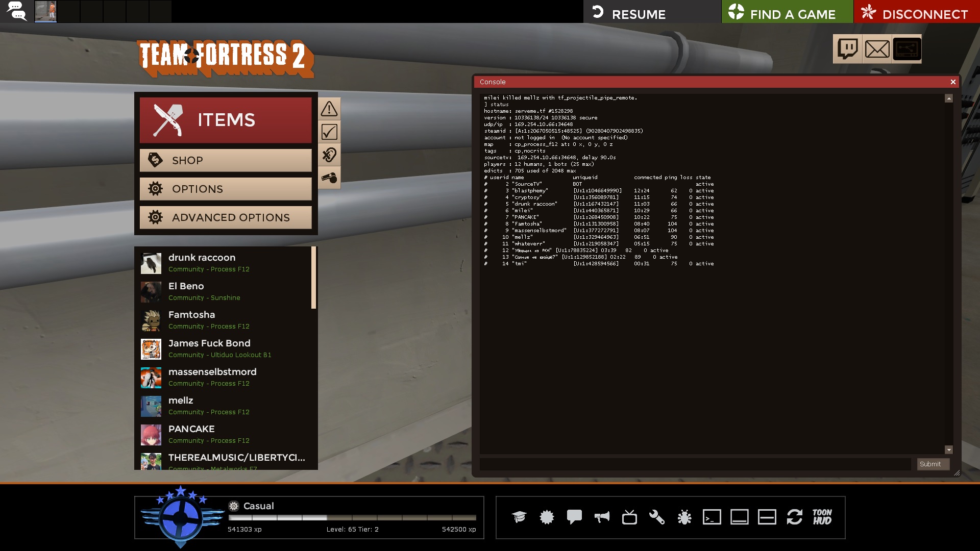Toggle the minmode HUD bottom-bar icon
Viewport: 980px width, 551px height.
739,517
